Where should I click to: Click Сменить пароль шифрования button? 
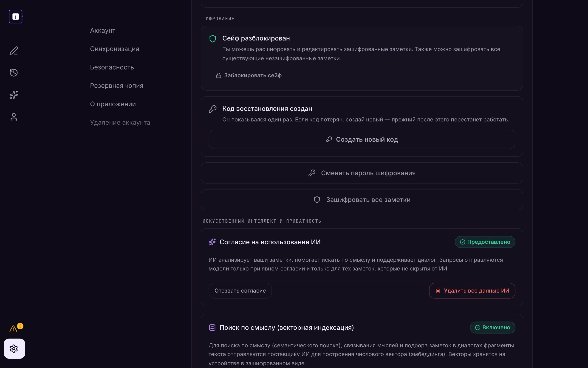tap(362, 173)
